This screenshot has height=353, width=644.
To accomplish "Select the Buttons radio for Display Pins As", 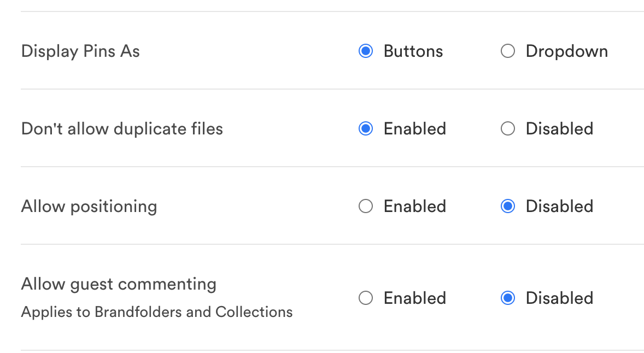I will (x=365, y=51).
